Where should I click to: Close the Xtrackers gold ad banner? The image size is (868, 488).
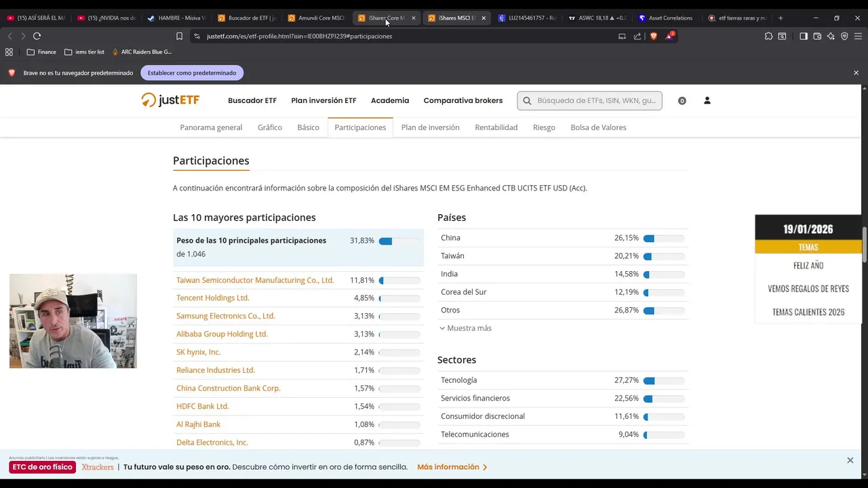[850, 460]
